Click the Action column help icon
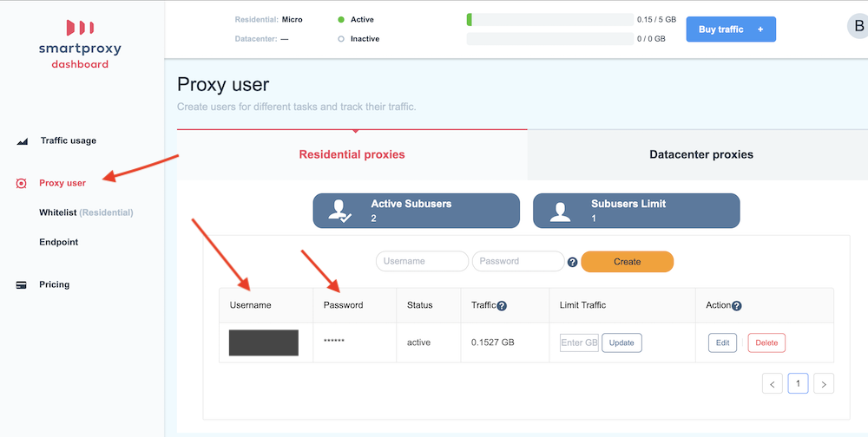The width and height of the screenshot is (868, 437). coord(737,305)
